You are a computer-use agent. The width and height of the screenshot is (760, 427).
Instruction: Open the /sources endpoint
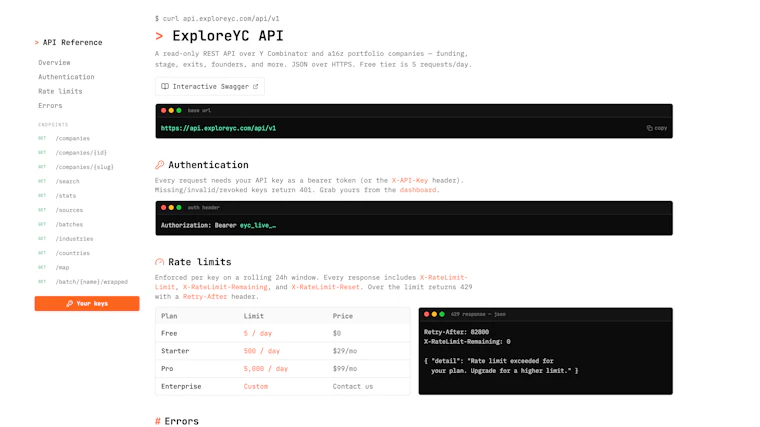[69, 210]
